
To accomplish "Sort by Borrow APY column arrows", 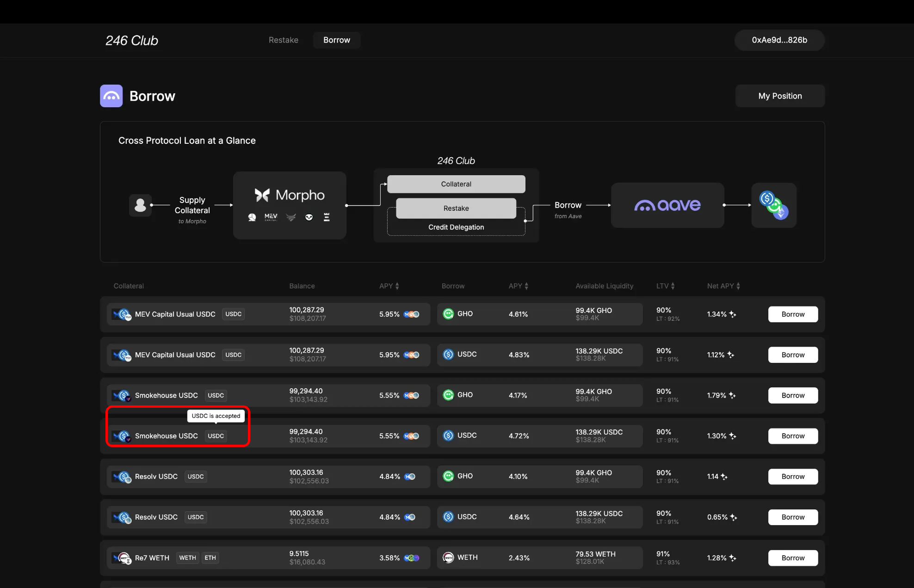I will tap(526, 286).
